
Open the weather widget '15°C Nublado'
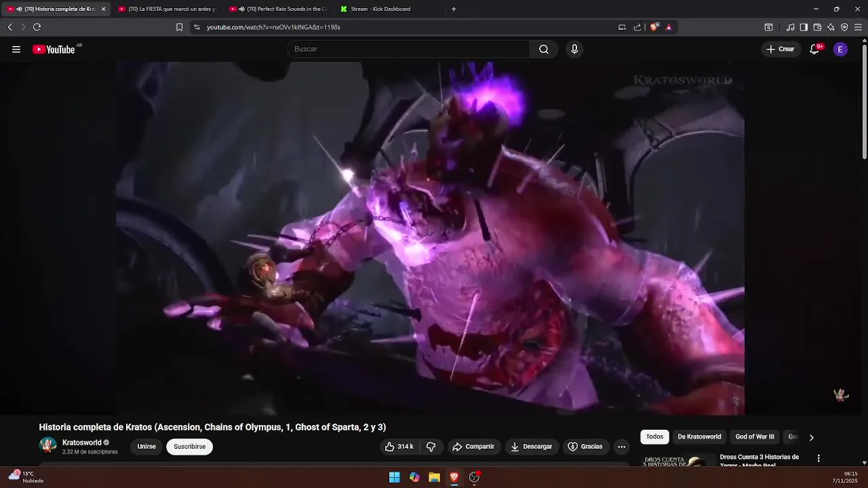(x=26, y=477)
